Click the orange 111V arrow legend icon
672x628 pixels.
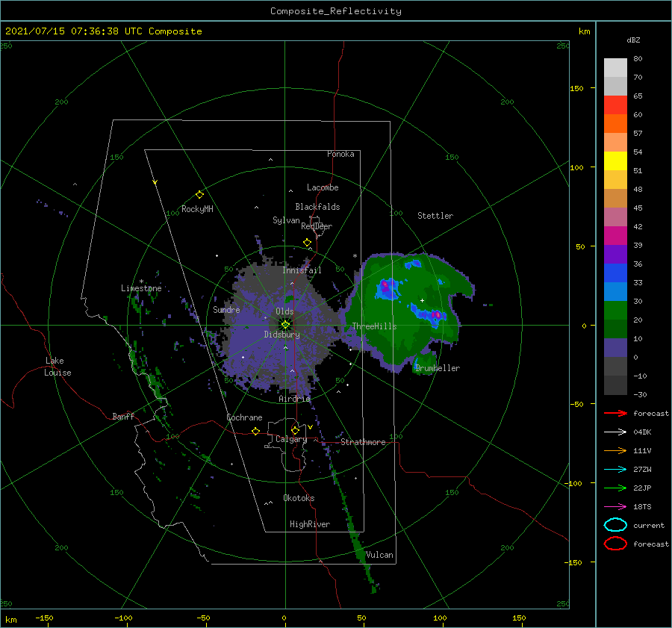click(x=615, y=450)
